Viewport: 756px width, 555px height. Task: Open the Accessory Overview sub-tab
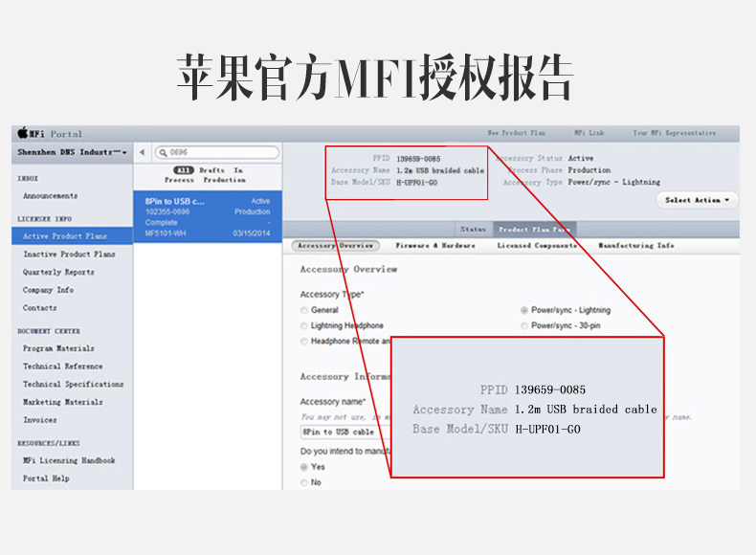336,245
